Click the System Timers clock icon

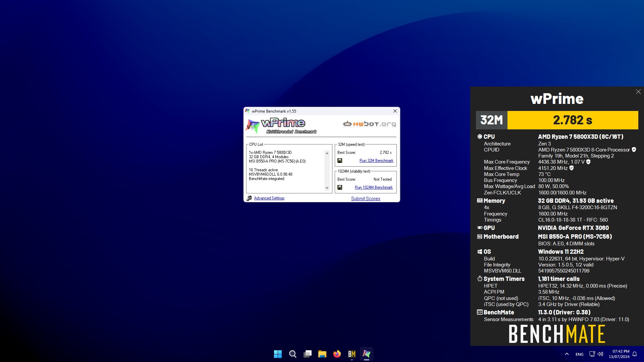pyautogui.click(x=480, y=279)
